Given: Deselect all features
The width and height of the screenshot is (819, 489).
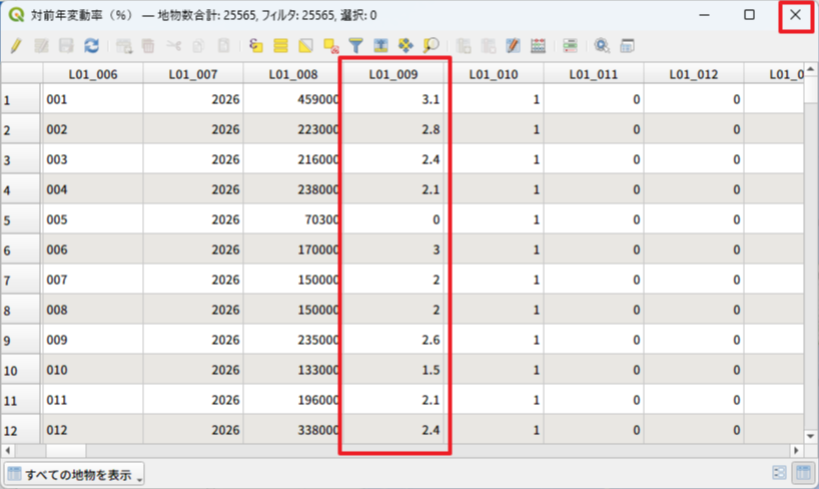Looking at the screenshot, I should click(x=331, y=46).
